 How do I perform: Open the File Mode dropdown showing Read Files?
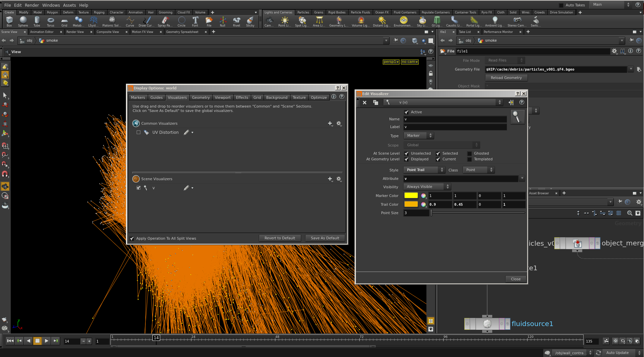505,60
